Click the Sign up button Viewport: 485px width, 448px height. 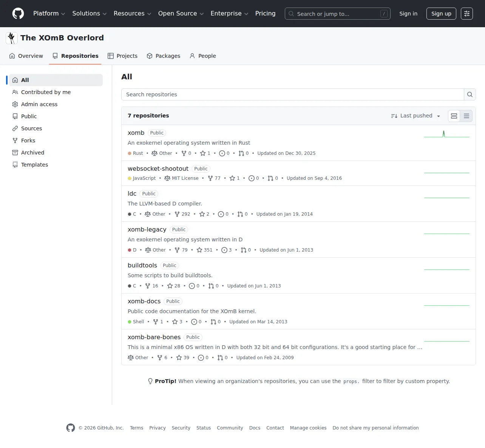click(x=441, y=14)
